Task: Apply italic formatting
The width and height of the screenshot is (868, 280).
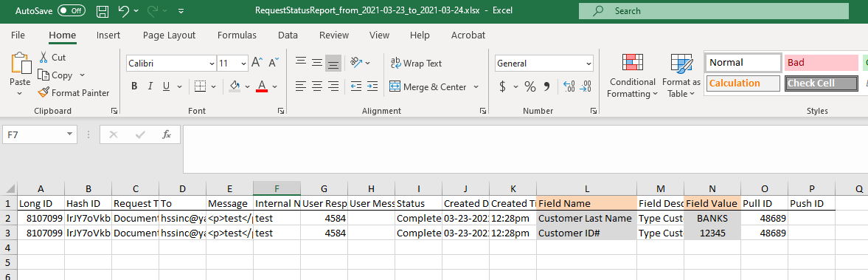Action: click(x=150, y=86)
